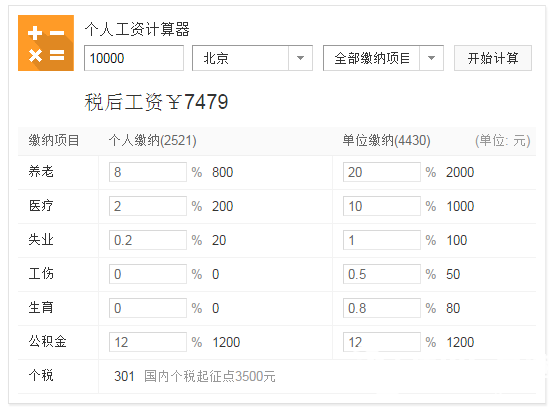Edit personal 养老 percentage field
This screenshot has width=557, height=412.
[x=148, y=172]
